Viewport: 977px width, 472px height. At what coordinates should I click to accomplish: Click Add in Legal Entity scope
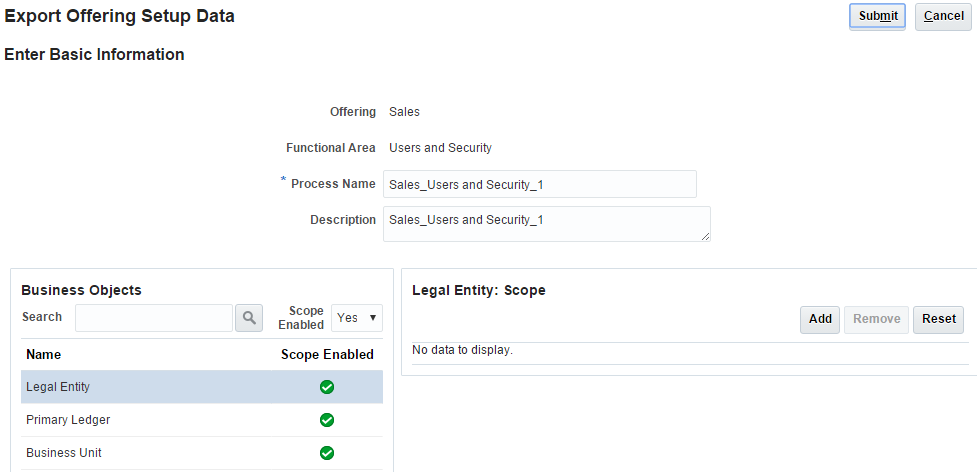[820, 319]
